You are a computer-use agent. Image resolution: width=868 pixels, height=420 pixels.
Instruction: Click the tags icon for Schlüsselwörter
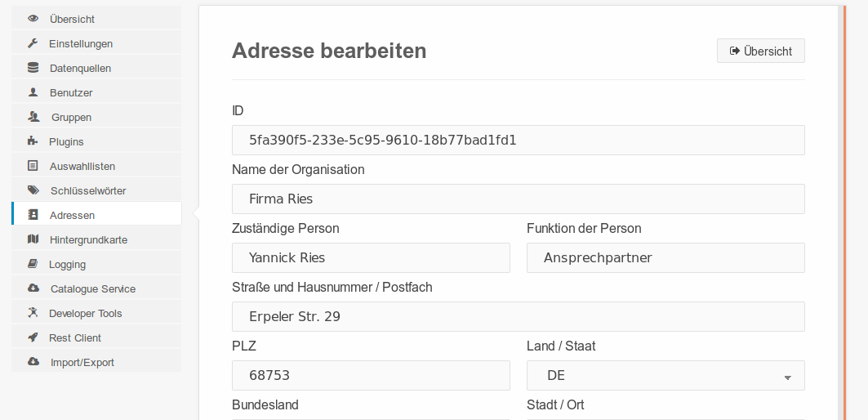(33, 190)
